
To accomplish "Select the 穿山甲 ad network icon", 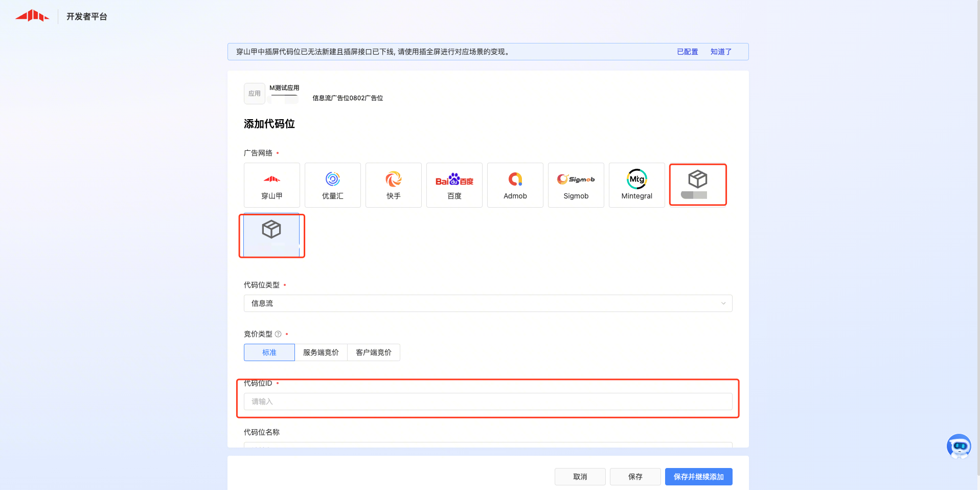I will coord(271,185).
